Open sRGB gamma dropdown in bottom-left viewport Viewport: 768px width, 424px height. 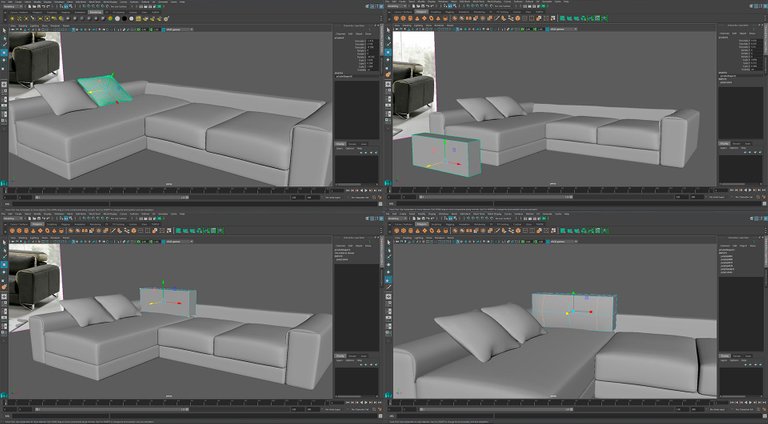coord(179,241)
